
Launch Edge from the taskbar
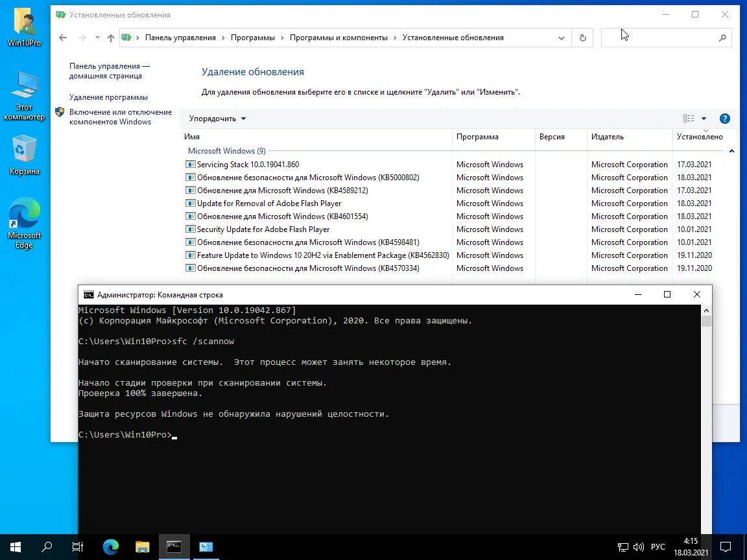pos(110,546)
